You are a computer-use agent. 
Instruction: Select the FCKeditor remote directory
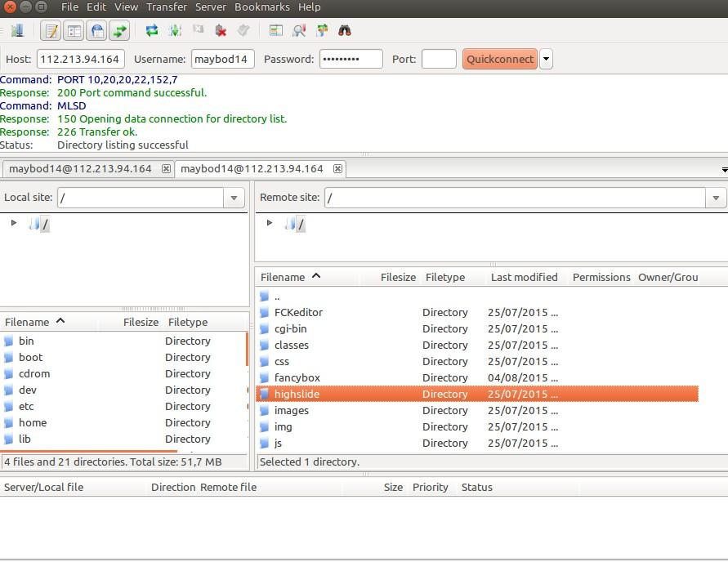tap(477, 312)
